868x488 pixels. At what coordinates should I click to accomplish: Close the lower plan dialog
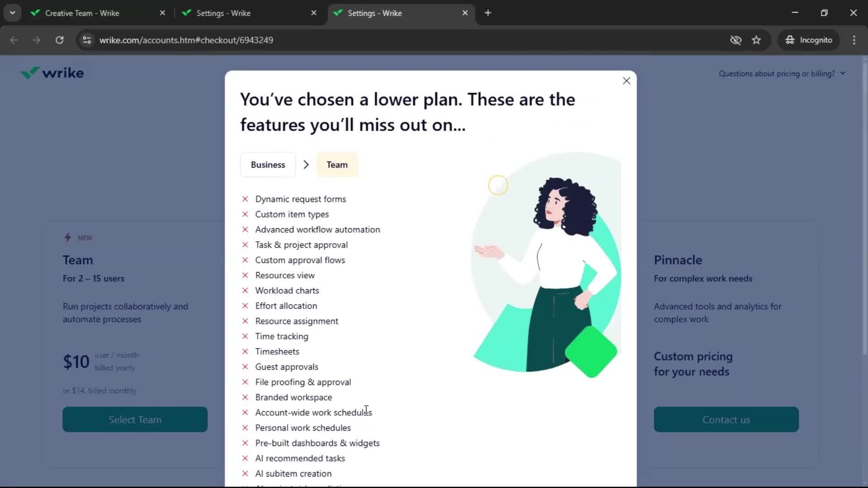coord(626,81)
